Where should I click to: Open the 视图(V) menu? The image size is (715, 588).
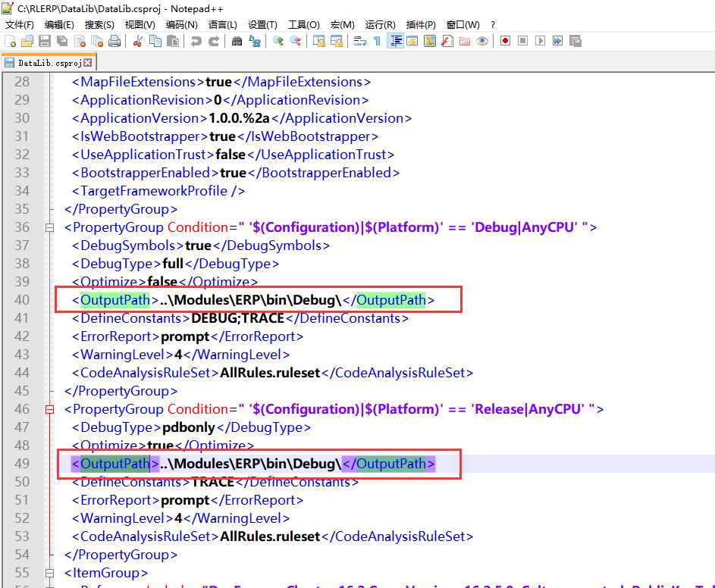pyautogui.click(x=140, y=24)
